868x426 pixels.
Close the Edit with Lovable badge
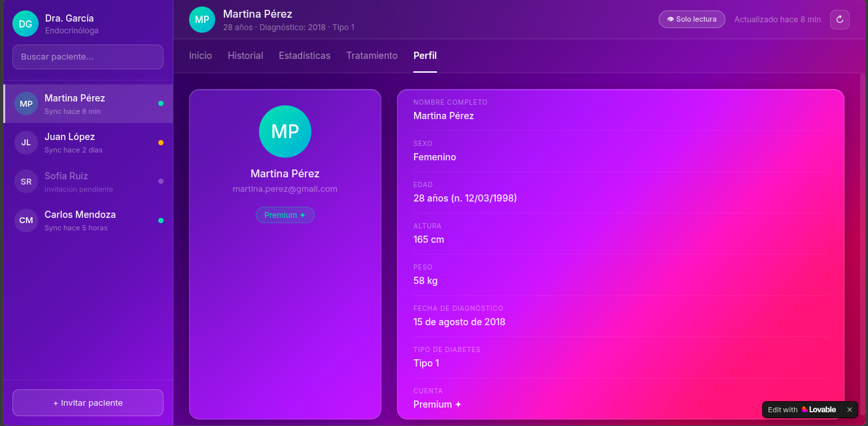tap(850, 410)
